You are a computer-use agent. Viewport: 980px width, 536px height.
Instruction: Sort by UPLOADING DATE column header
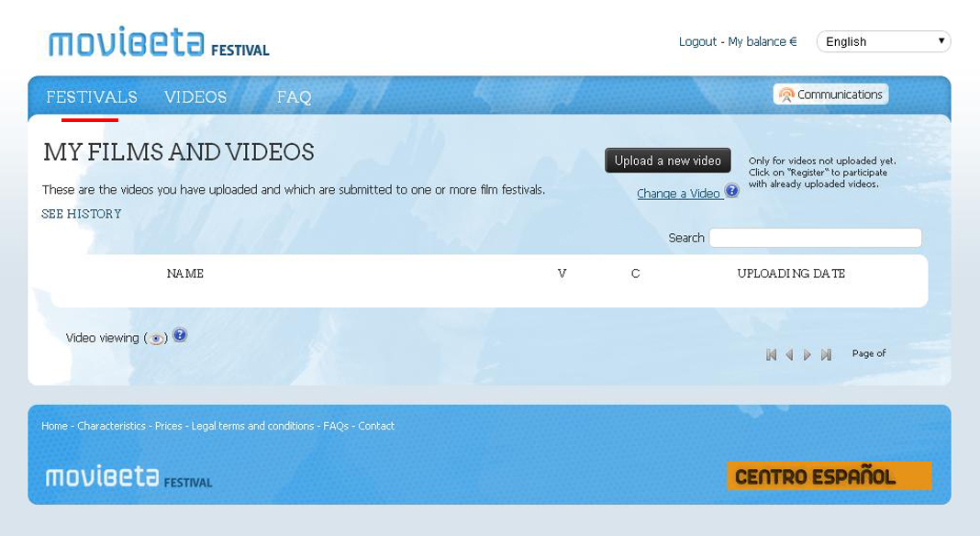click(791, 274)
